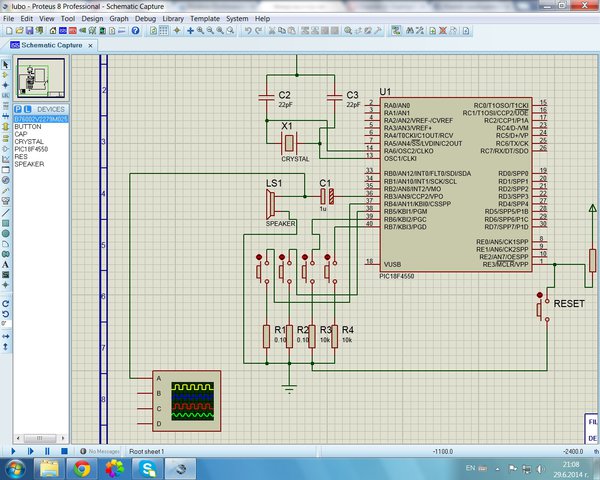Click the P button to pick devices
This screenshot has width=600, height=480.
tap(18, 109)
